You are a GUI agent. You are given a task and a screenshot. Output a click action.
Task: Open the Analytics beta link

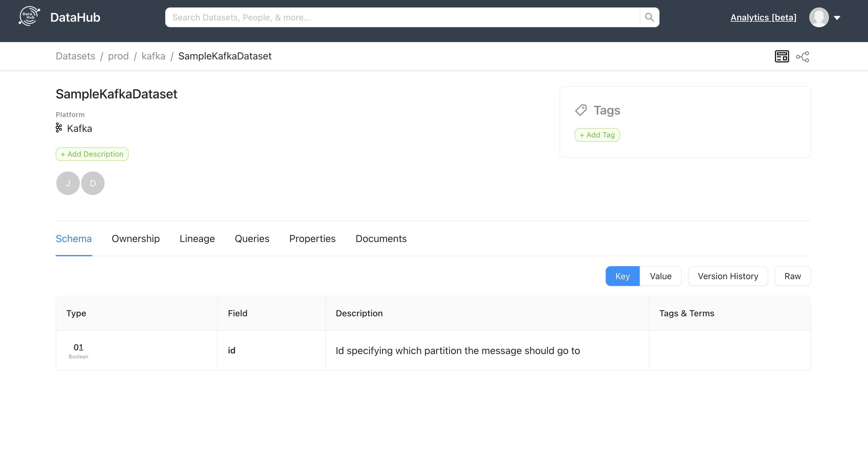pyautogui.click(x=763, y=17)
